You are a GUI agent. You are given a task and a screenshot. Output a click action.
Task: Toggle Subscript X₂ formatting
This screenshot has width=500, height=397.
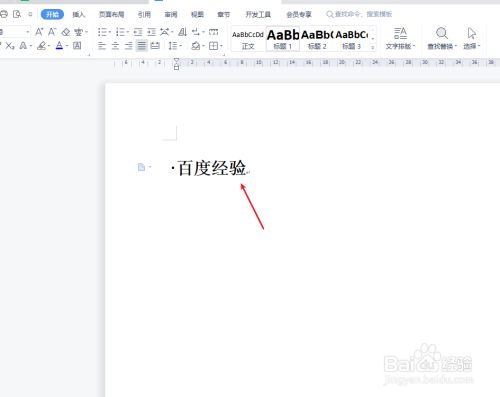(10, 46)
